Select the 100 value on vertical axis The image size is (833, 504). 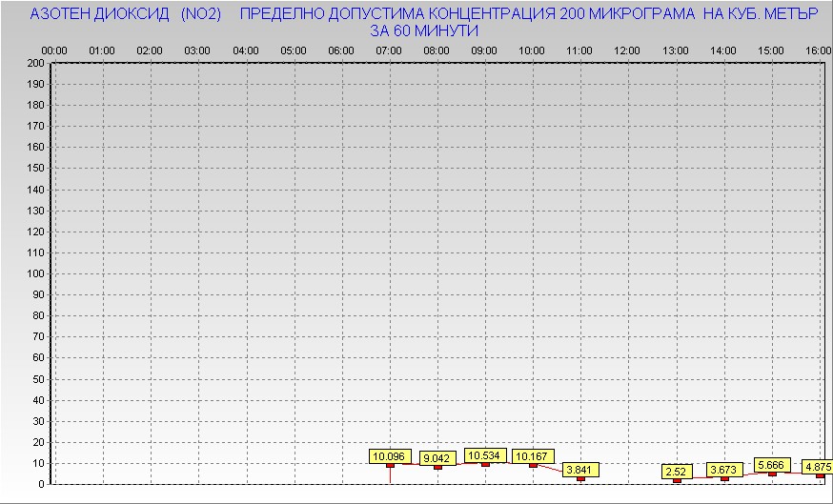coord(36,273)
